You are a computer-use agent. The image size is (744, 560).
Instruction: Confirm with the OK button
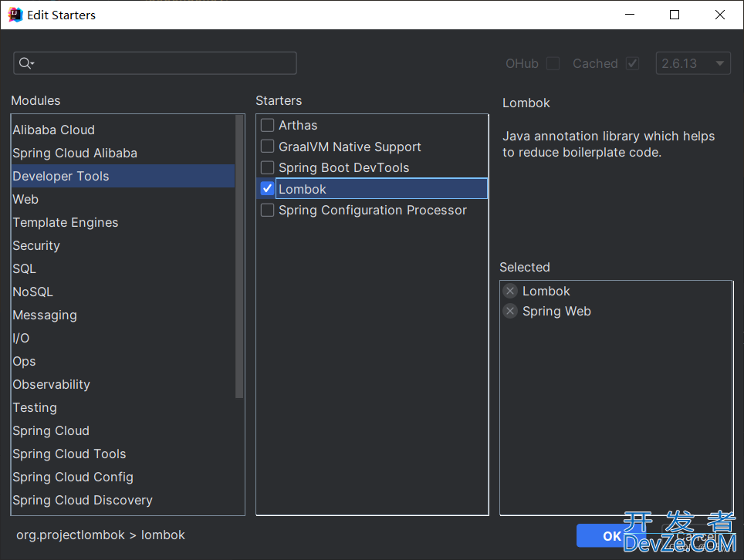pyautogui.click(x=611, y=536)
